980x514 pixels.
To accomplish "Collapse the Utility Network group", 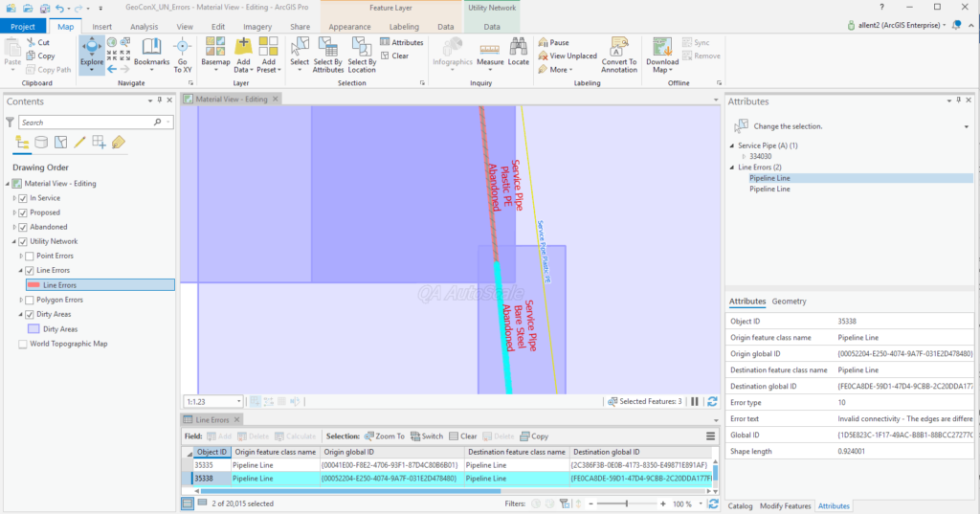I will (x=14, y=241).
